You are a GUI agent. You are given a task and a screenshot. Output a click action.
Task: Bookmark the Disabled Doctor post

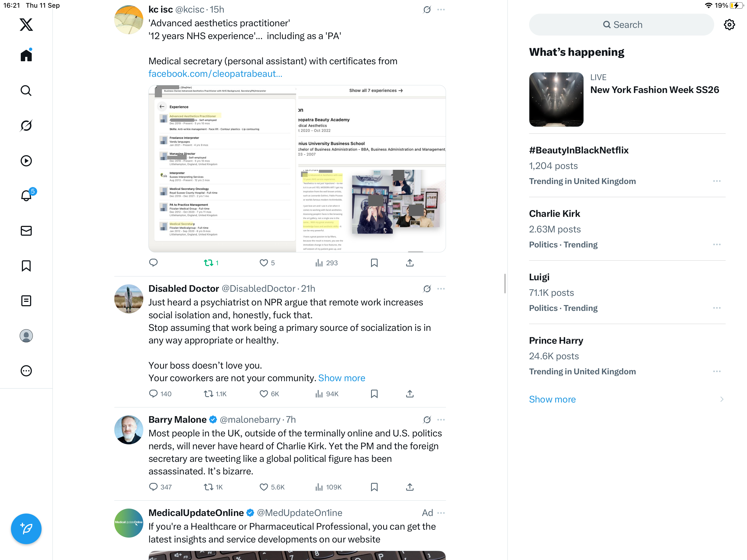[374, 394]
